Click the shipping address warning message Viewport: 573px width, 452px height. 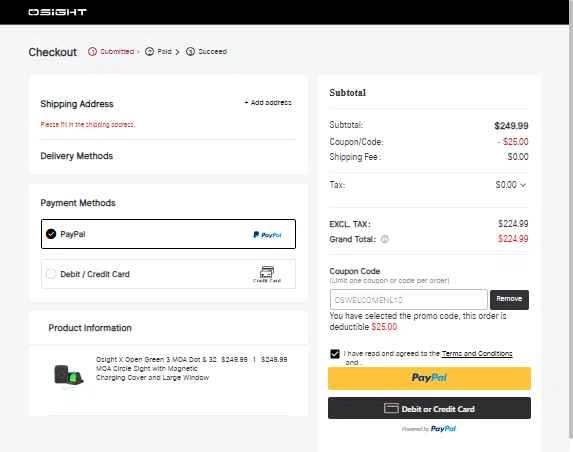pos(88,125)
